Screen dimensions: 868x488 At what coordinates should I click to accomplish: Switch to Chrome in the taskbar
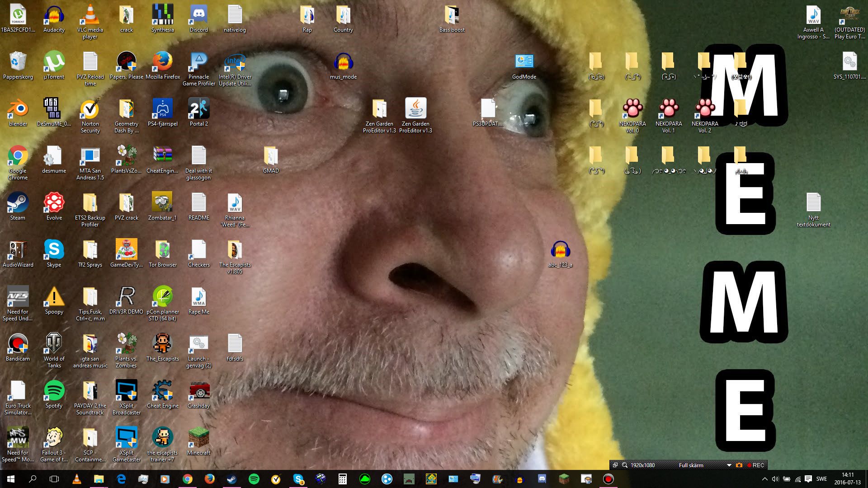coord(187,479)
